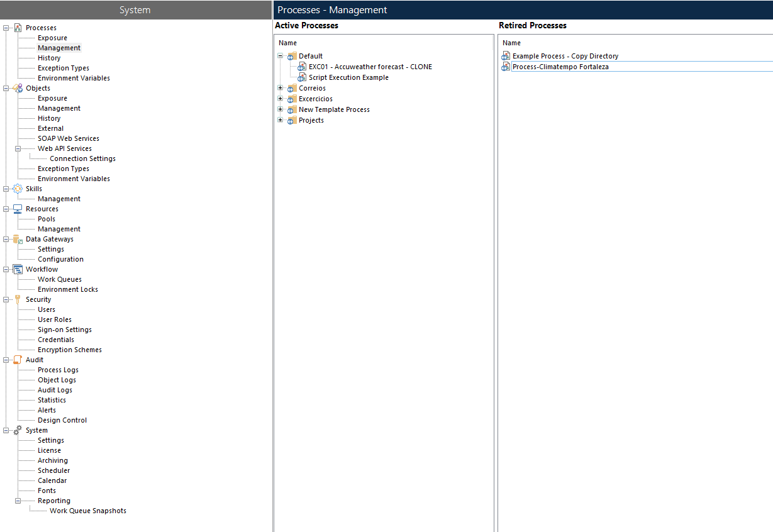Collapse the Security tree node
This screenshot has width=773, height=532.
tap(6, 299)
